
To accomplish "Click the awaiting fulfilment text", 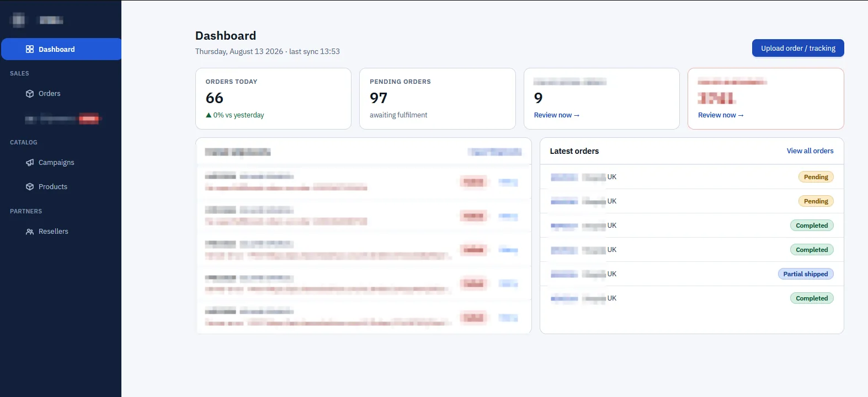I will pos(398,115).
